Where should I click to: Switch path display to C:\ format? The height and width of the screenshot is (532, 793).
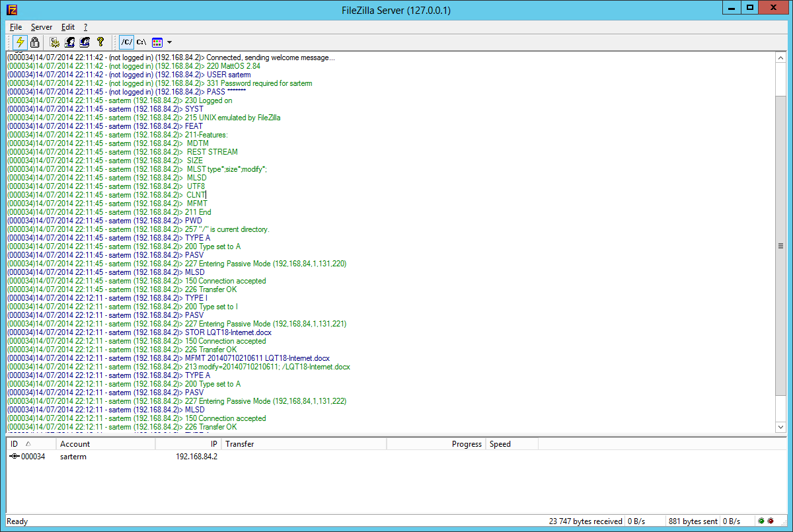click(x=141, y=42)
